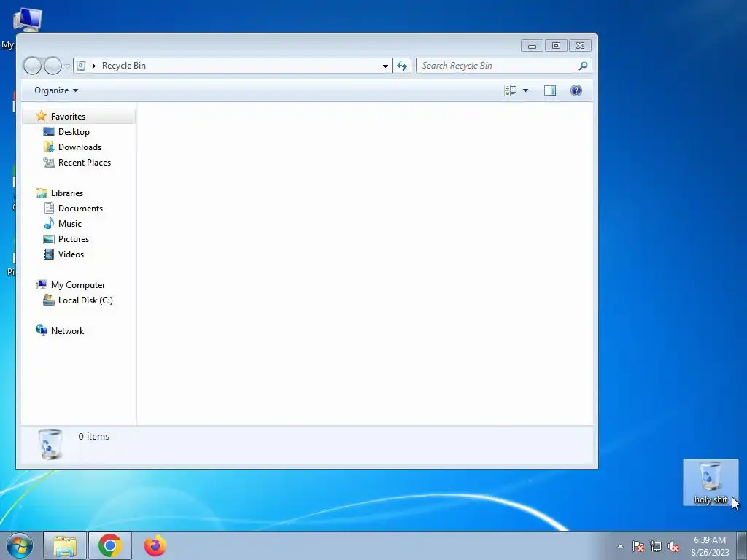Click the Action Center flag icon
Screen dimensions: 747x560
(638, 546)
